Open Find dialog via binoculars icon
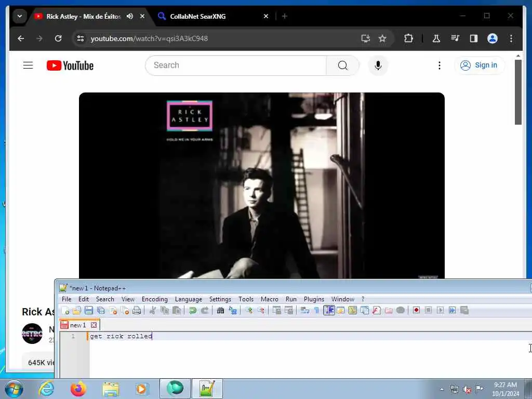 [x=220, y=310]
